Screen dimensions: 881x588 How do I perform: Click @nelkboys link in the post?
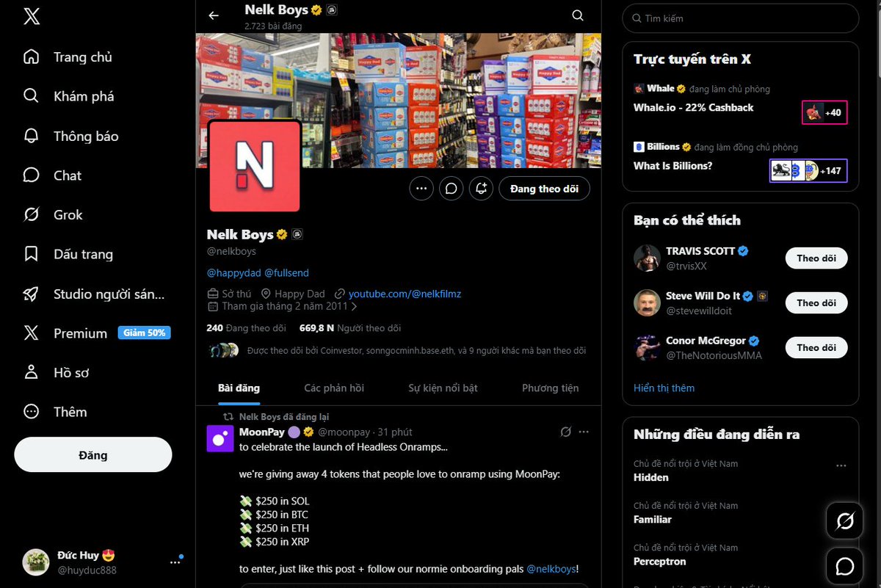552,568
